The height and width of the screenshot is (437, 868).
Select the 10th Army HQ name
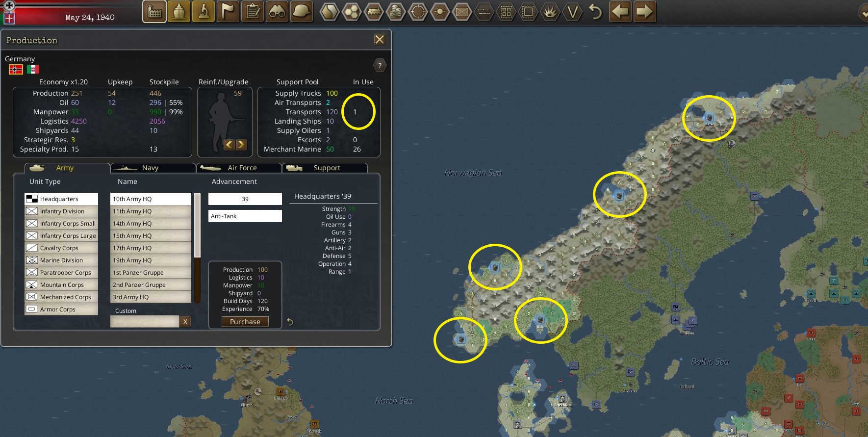click(x=151, y=199)
